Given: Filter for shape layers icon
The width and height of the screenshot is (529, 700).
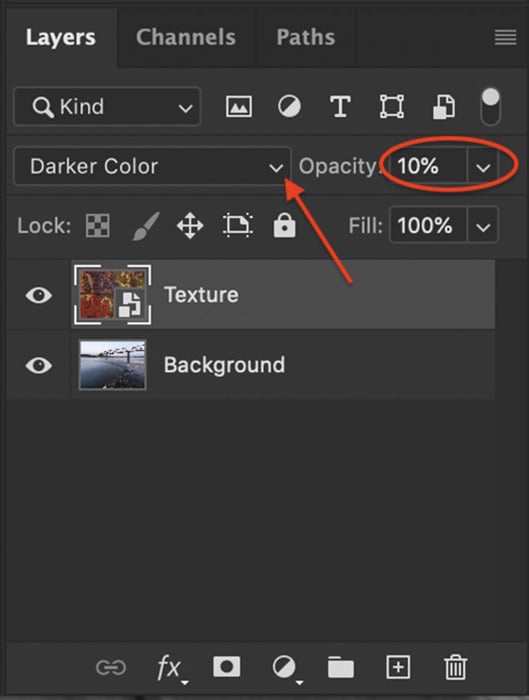Looking at the screenshot, I should point(392,107).
